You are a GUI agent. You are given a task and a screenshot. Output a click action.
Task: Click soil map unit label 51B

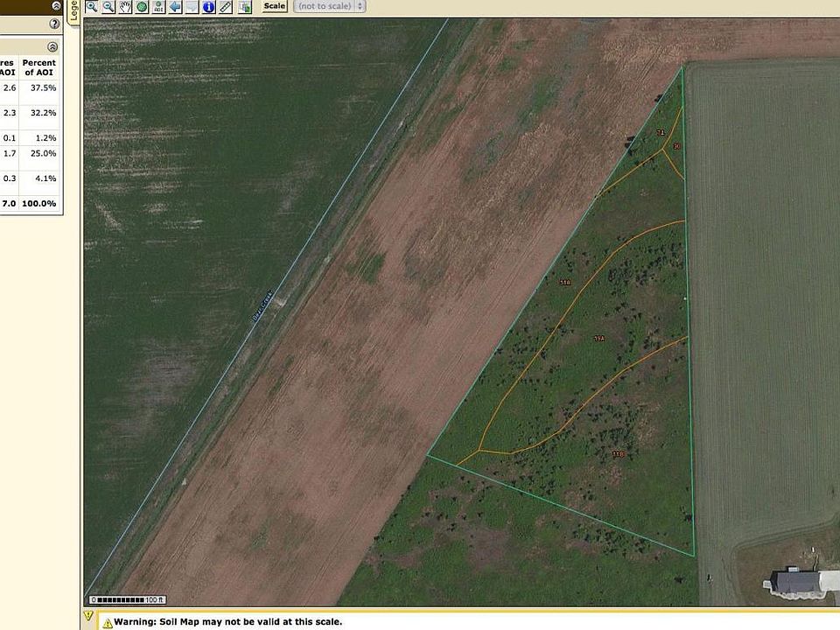(x=564, y=283)
